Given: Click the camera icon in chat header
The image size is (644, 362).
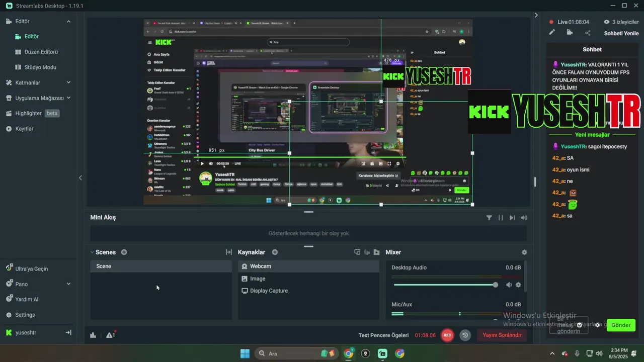Looking at the screenshot, I should pyautogui.click(x=570, y=33).
